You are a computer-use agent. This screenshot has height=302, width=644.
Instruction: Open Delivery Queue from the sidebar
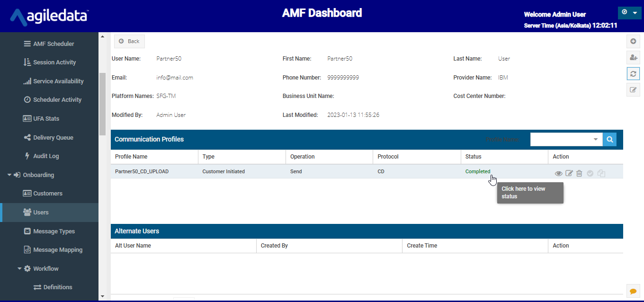coord(53,137)
